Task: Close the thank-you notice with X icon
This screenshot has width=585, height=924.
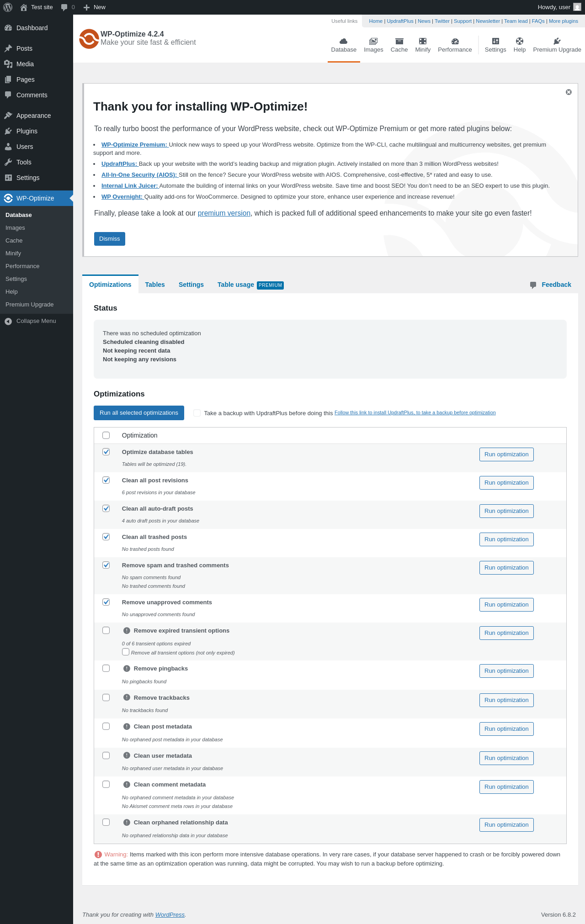Action: (569, 92)
